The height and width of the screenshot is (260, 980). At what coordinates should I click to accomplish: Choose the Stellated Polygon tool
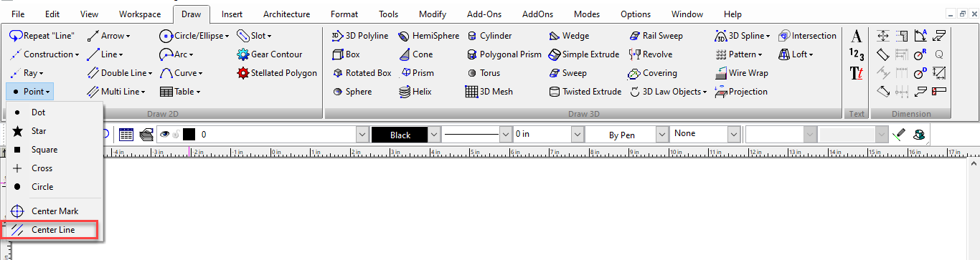click(x=277, y=73)
